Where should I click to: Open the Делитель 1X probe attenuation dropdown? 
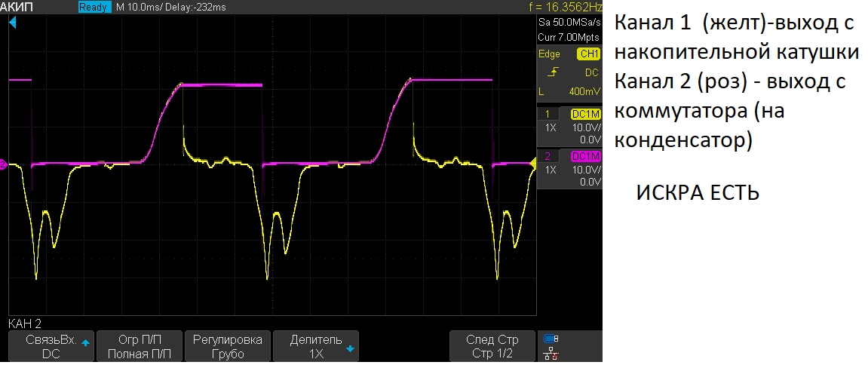point(316,346)
